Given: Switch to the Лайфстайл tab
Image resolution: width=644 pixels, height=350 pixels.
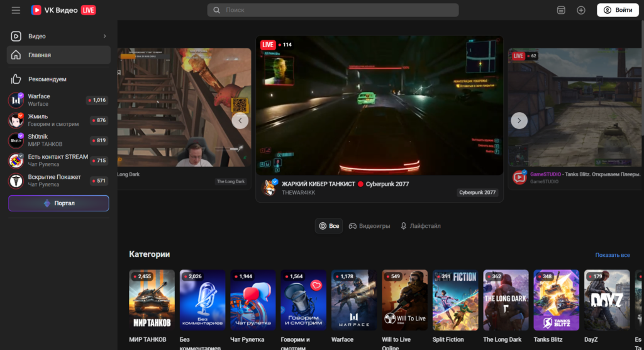Looking at the screenshot, I should pyautogui.click(x=421, y=226).
